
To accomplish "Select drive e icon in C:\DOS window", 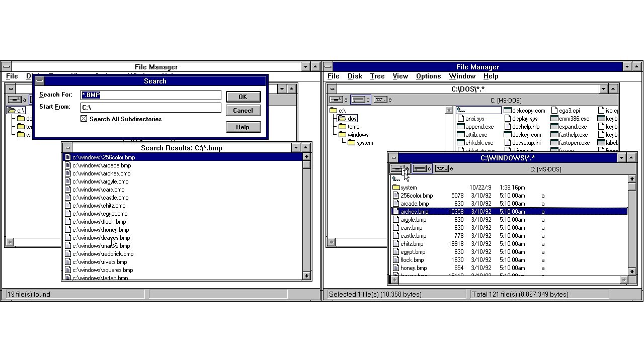I will pos(380,100).
